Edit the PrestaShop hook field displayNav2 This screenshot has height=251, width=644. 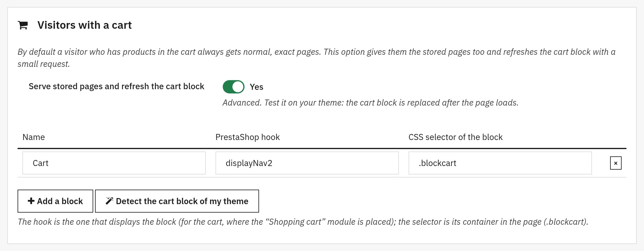[307, 163]
